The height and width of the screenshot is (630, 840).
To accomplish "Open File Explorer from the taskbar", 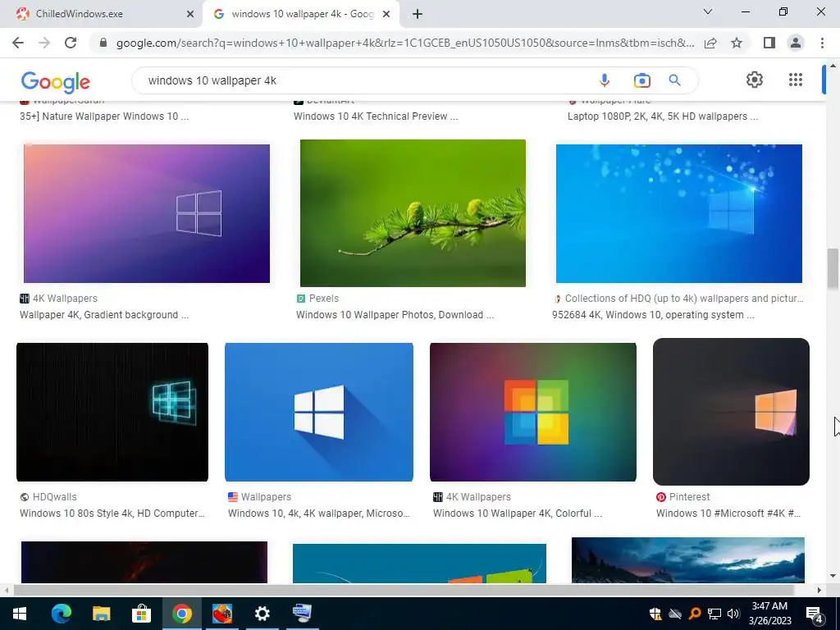I will [x=101, y=614].
